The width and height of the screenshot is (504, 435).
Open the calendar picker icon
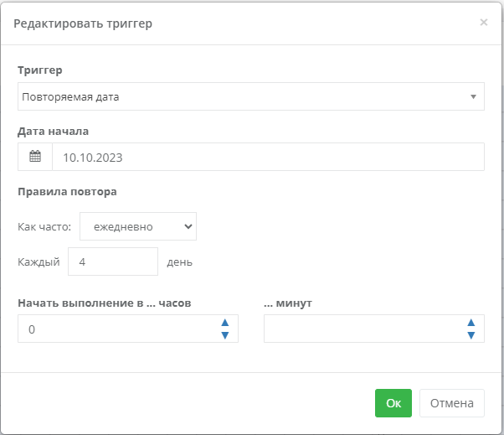click(x=35, y=157)
